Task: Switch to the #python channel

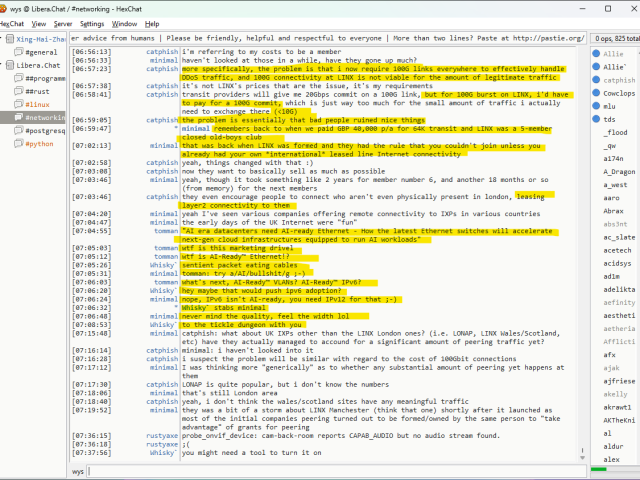Action: [41, 143]
